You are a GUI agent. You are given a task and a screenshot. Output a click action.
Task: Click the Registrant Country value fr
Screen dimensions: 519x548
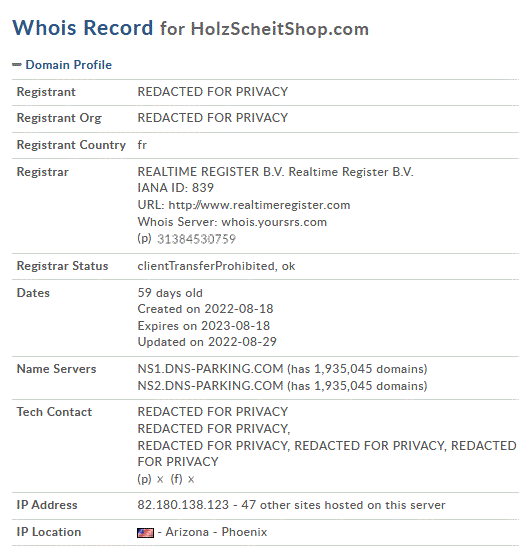click(142, 145)
